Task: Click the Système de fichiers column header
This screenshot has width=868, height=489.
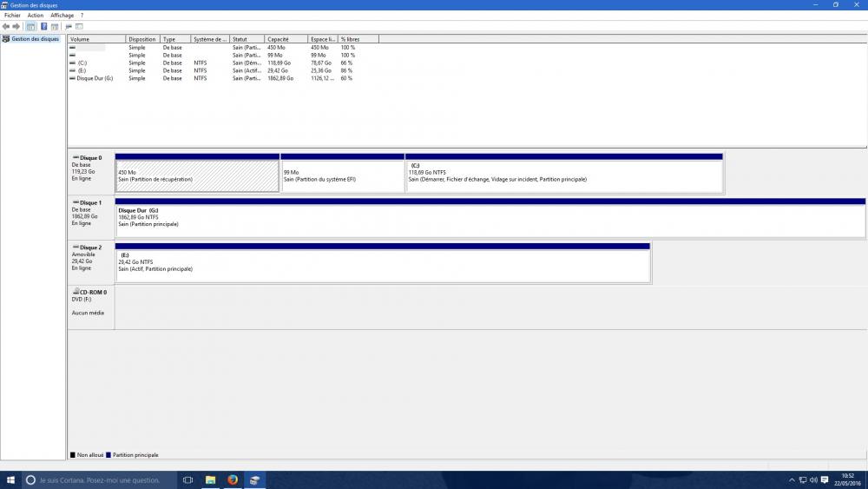Action: click(210, 39)
